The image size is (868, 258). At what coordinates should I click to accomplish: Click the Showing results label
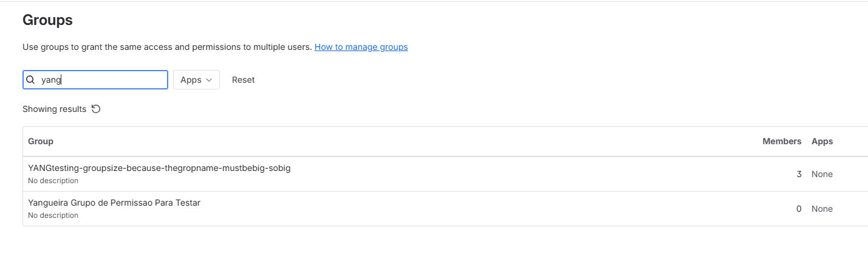[x=54, y=109]
